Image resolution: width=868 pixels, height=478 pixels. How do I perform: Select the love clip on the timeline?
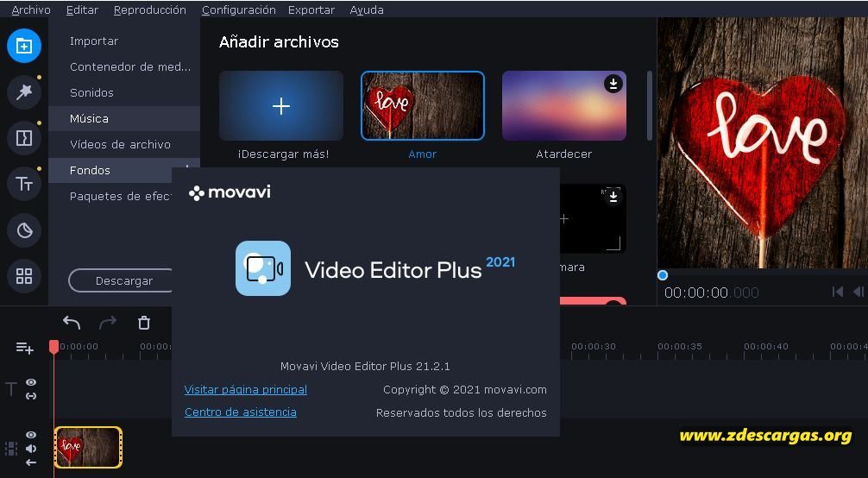tap(88, 447)
